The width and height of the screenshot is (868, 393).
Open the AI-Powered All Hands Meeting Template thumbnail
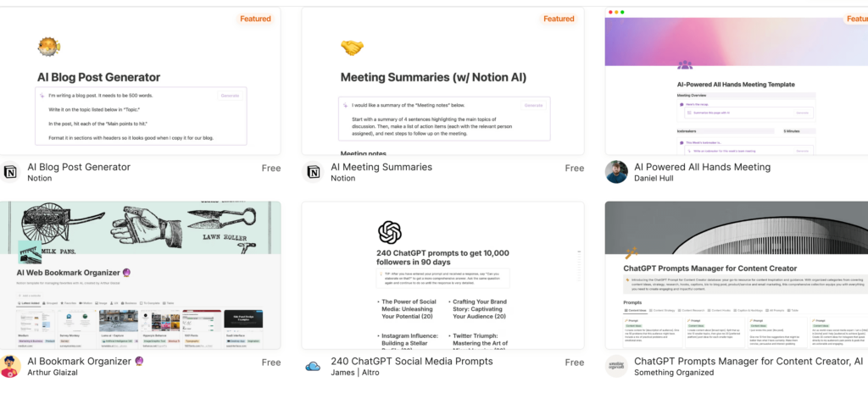tap(737, 80)
